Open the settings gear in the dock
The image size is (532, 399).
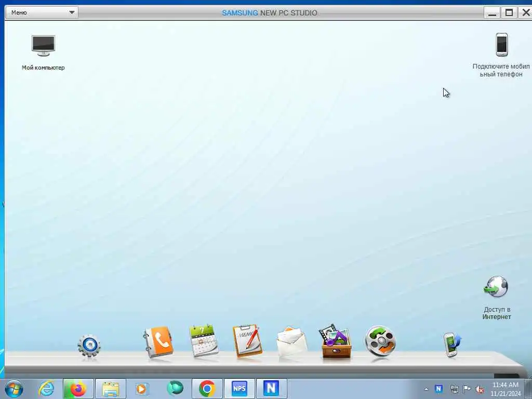89,345
